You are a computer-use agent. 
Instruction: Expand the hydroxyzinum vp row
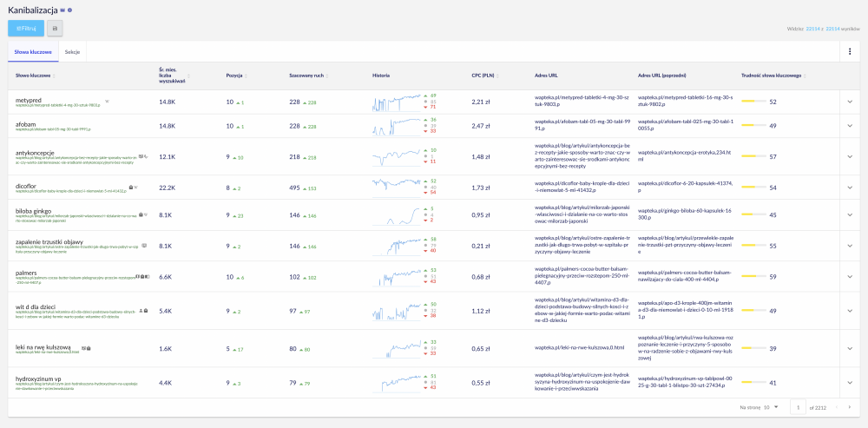849,382
